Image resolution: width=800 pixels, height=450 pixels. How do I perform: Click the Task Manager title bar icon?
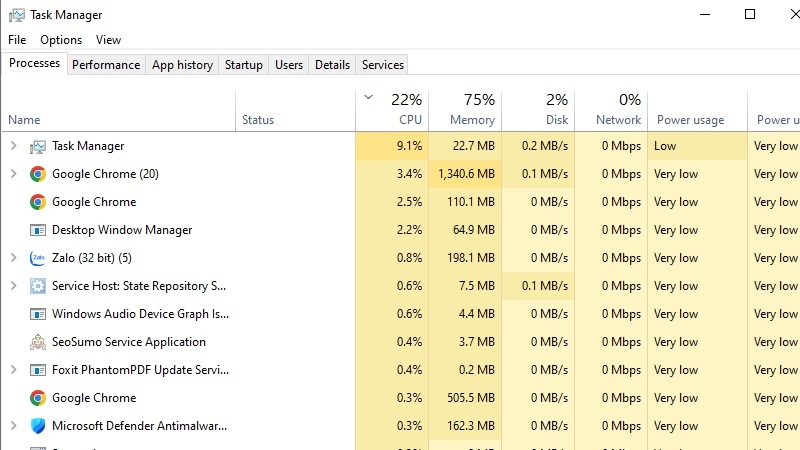coord(16,15)
